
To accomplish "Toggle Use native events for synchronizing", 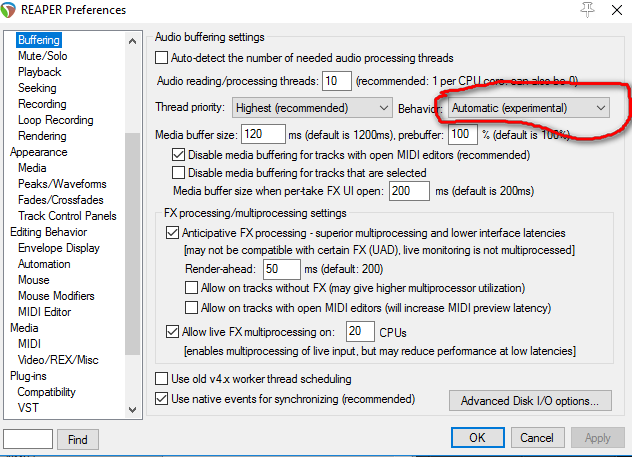I will [162, 399].
